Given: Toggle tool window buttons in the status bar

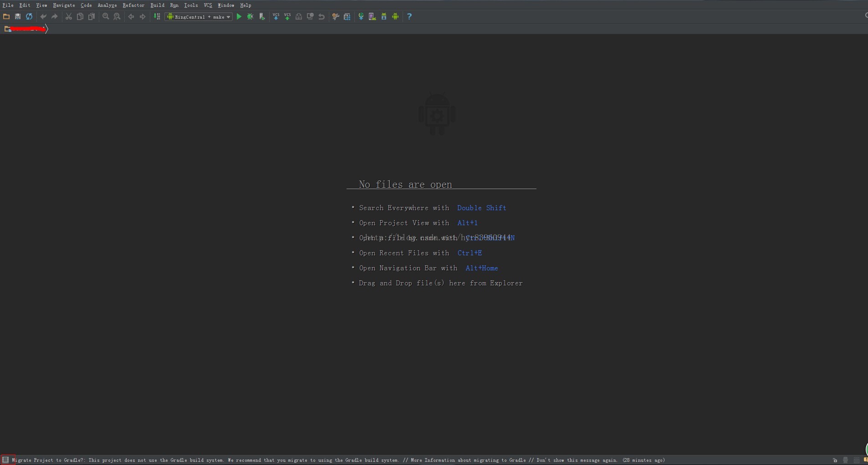Looking at the screenshot, I should [x=6, y=460].
